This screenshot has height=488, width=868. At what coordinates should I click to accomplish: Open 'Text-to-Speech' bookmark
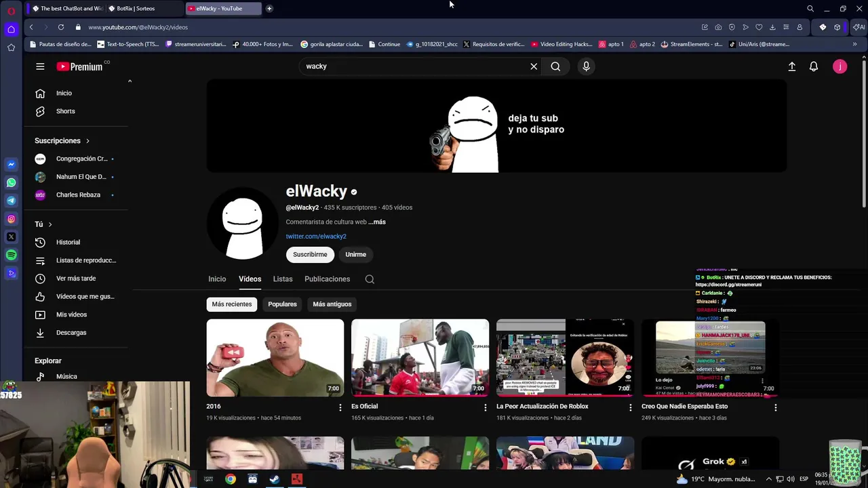(127, 44)
